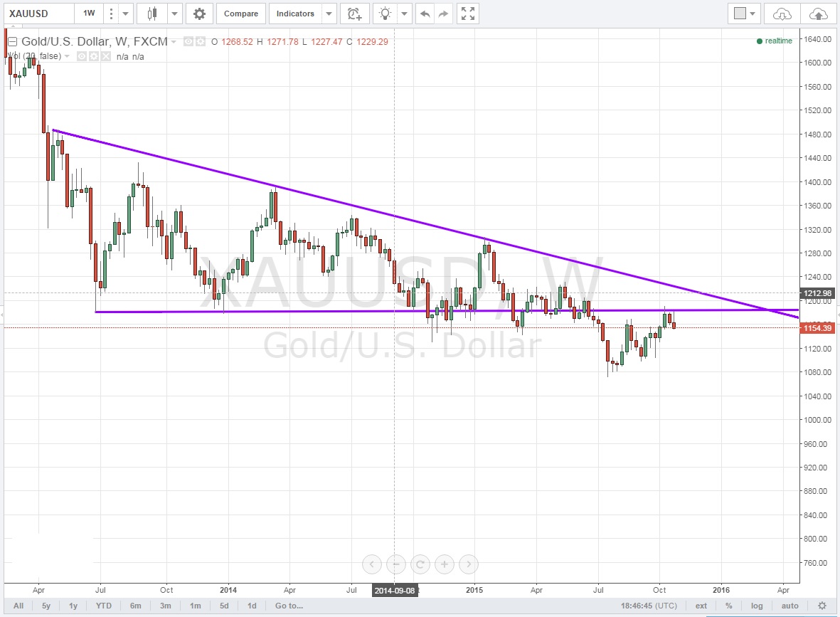Select the 6m time range
The image size is (840, 617).
pyautogui.click(x=135, y=606)
